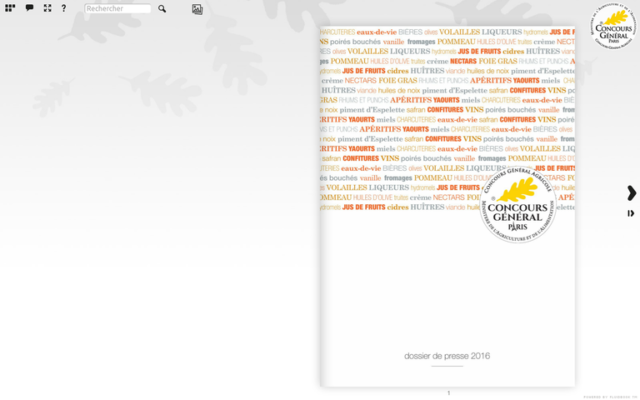640x400 pixels.
Task: Click the short divider line under the cover title
Action: tap(447, 367)
